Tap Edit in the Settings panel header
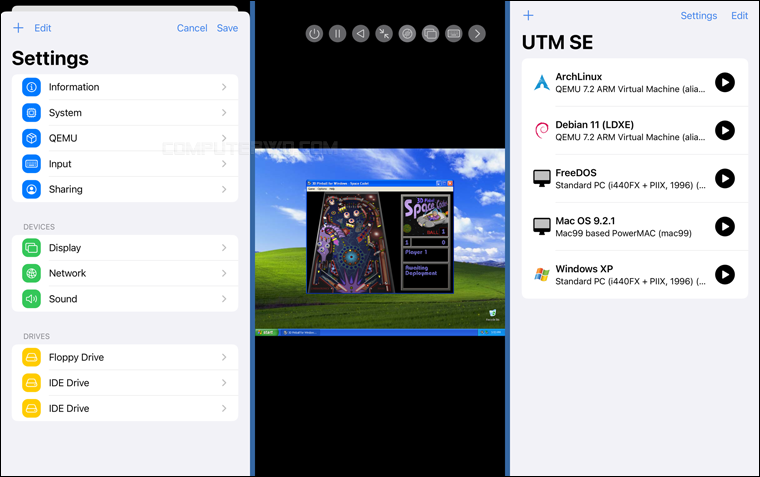Screen dimensions: 760x477 click(x=43, y=28)
